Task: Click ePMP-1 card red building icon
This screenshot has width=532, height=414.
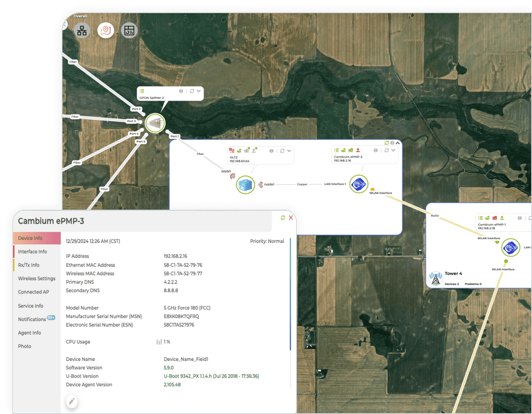Action: click(x=495, y=218)
